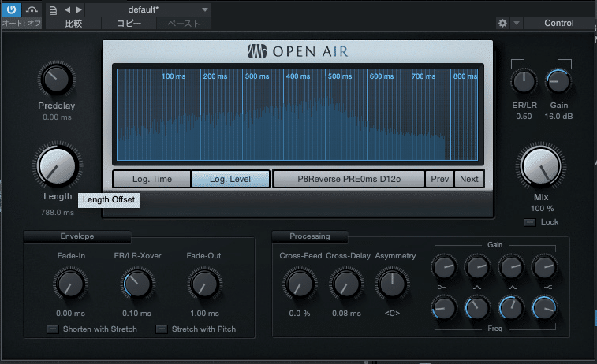
Task: Click Prev impulse response button
Action: click(440, 179)
